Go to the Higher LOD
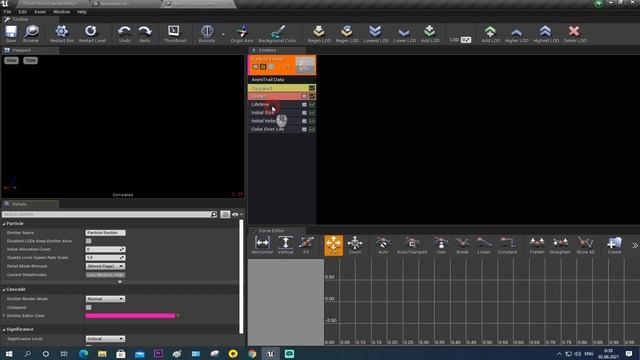Image resolution: width=640 pixels, height=360 pixels. (516, 33)
